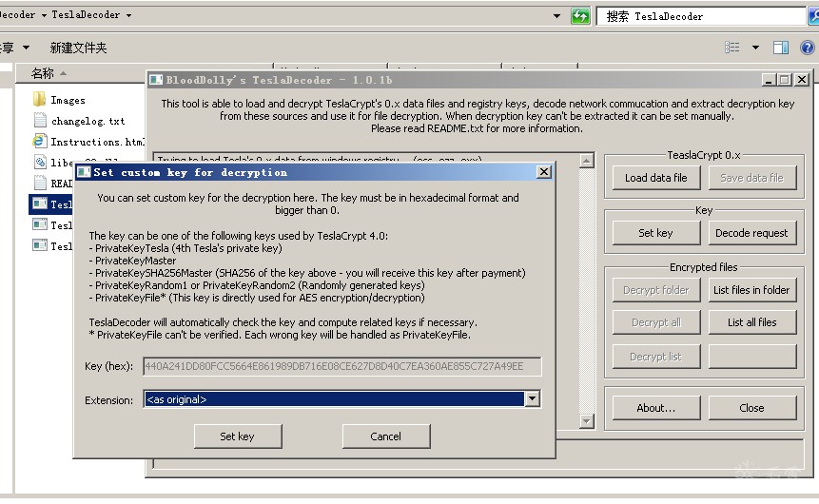Screen dimensions: 819x504
Task: Click the Close button in TeslaDecoder window
Action: (752, 408)
